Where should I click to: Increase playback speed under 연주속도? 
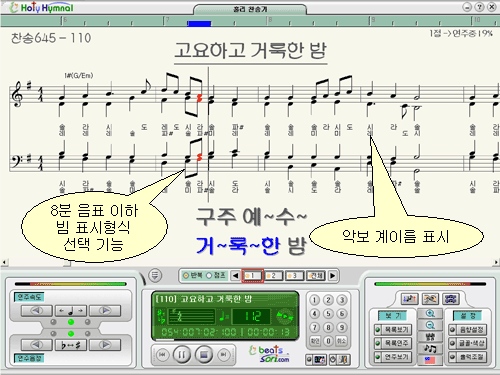click(x=105, y=311)
